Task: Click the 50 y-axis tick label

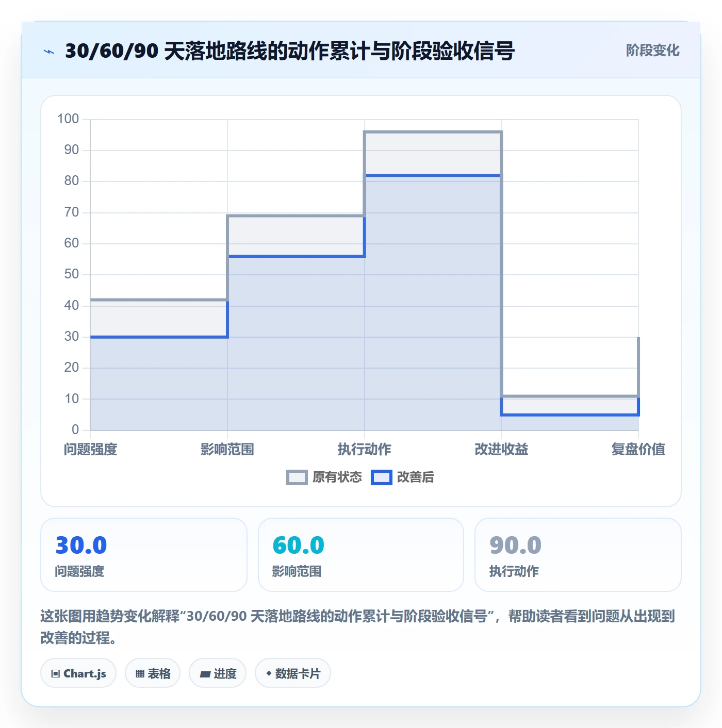Action: [72, 274]
